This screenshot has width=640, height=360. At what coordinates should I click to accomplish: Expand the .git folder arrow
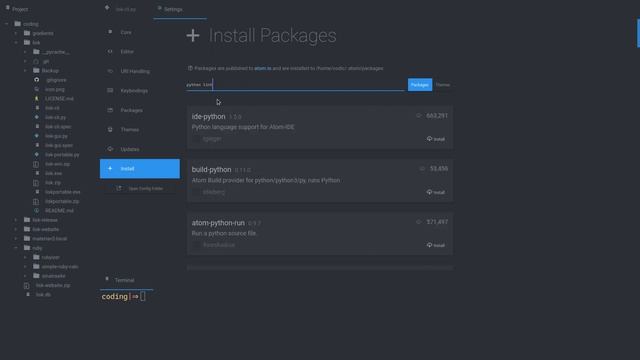coord(25,62)
